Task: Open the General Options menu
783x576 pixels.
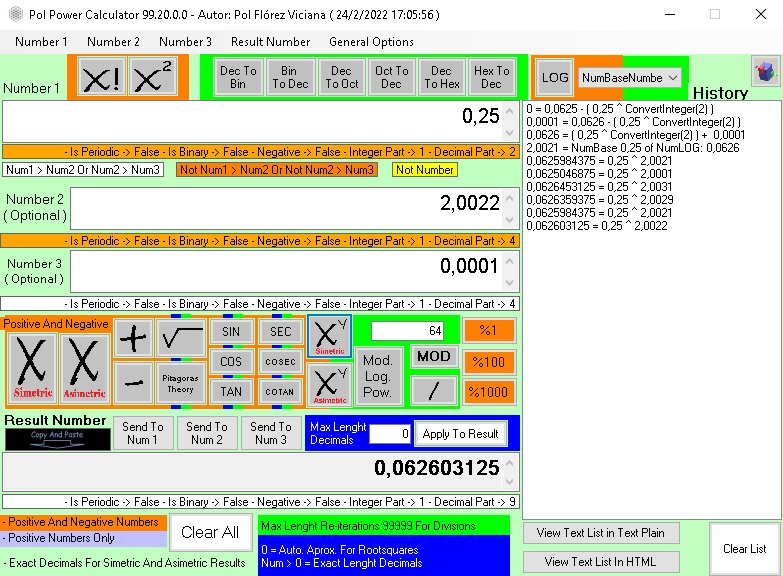Action: point(371,42)
